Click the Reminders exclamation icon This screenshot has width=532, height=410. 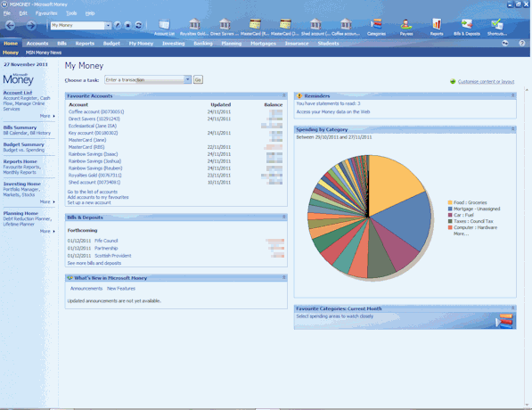point(299,96)
